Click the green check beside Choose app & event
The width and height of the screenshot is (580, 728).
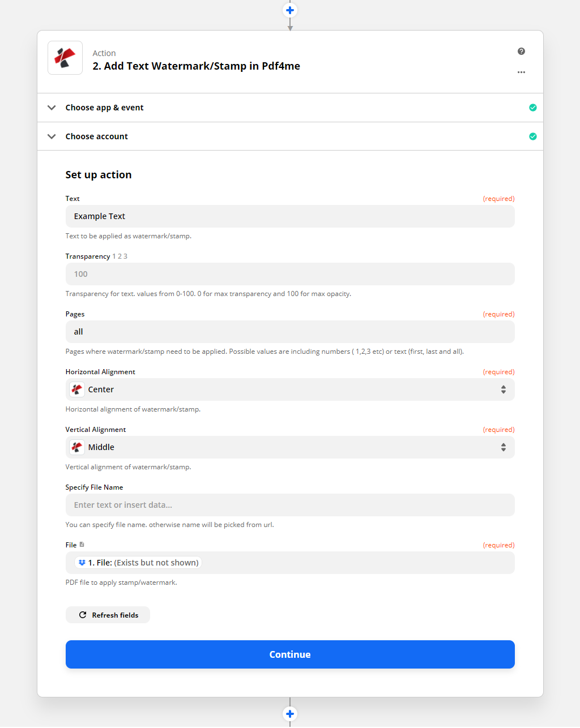(533, 108)
